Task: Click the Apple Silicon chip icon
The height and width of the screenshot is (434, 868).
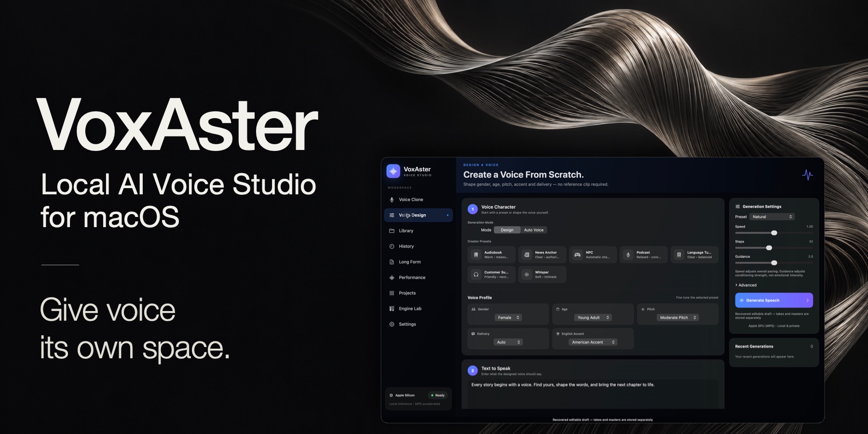Action: pos(391,395)
